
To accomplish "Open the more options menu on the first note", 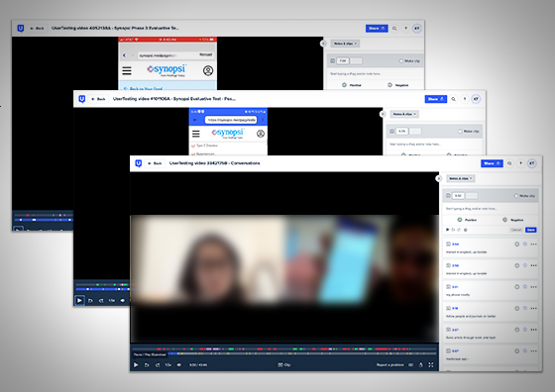I will [534, 245].
